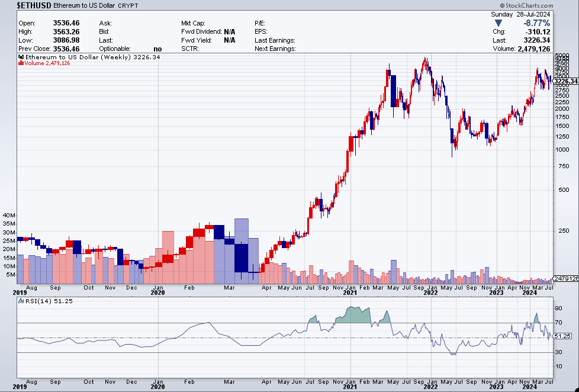Click the Optionable value 'no'
This screenshot has height=392, width=579.
(157, 49)
